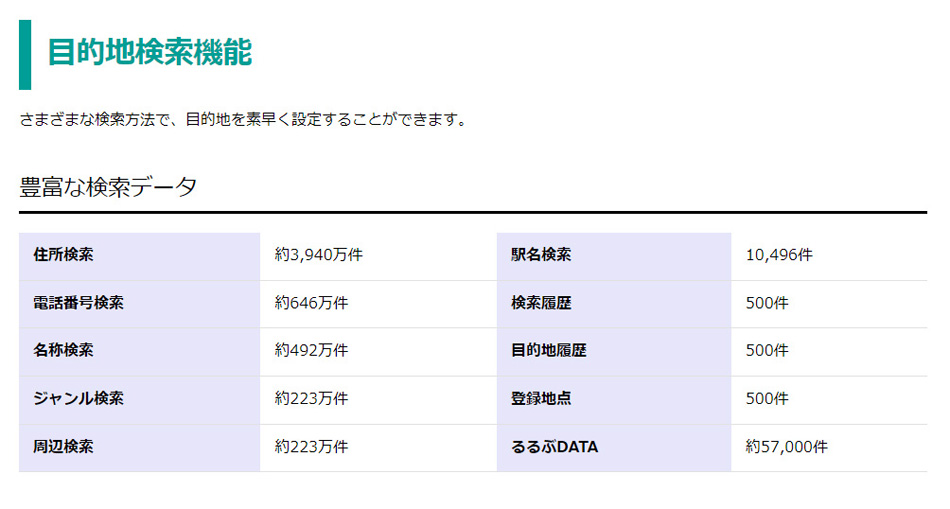
Task: Select the 周辺検索 row label
Action: coord(64,447)
